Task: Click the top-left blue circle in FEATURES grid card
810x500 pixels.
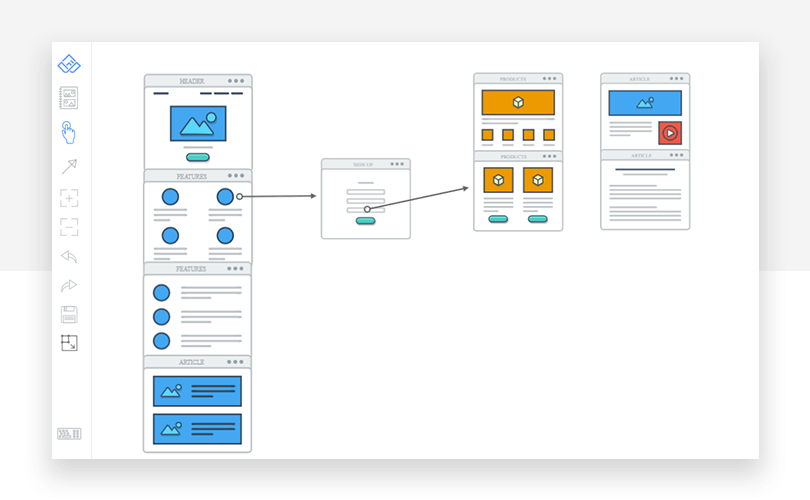Action: pos(170,197)
